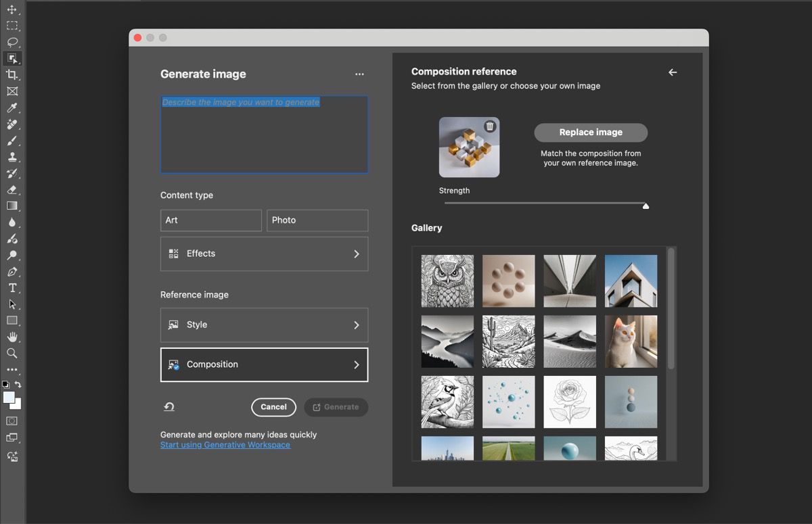Viewport: 812px width, 524px height.
Task: Delete the composition reference image via trash icon
Action: pos(489,126)
